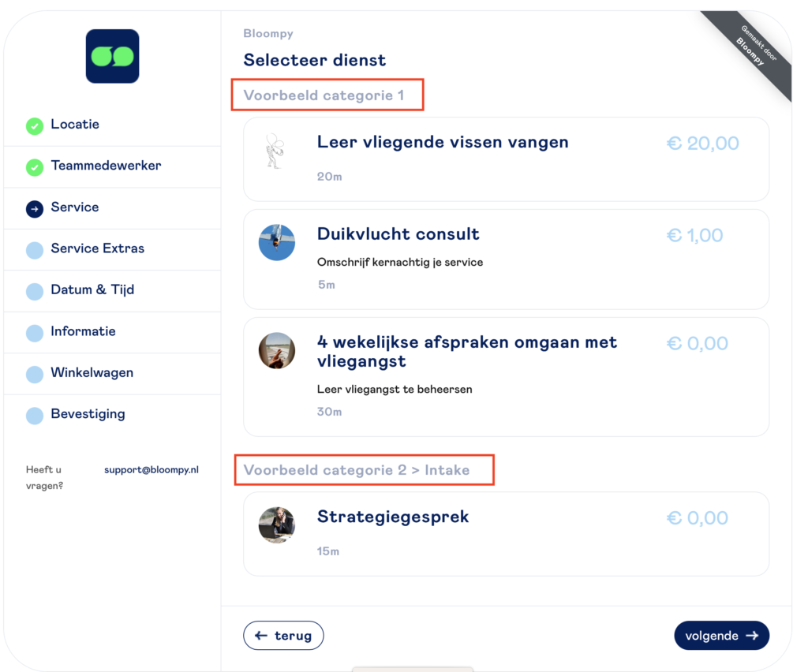Open the support@bloompy.nl email link
808x672 pixels.
(x=151, y=470)
